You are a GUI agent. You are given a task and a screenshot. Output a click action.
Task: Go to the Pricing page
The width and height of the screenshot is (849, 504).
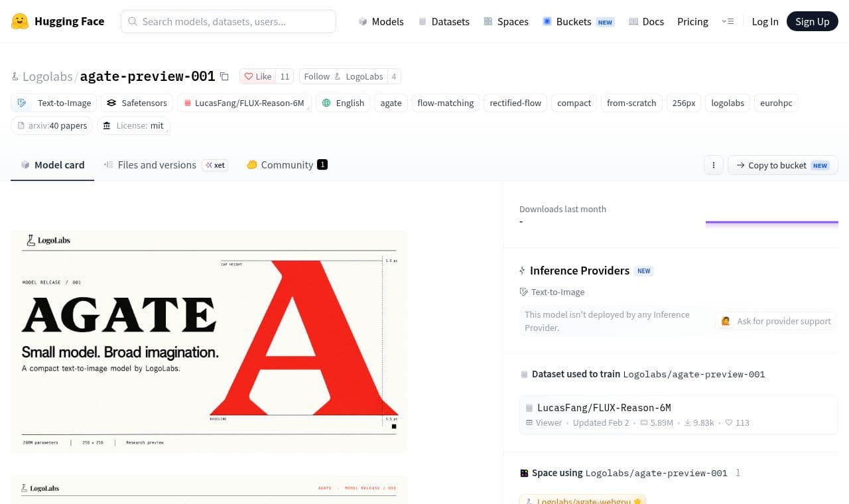click(x=692, y=21)
